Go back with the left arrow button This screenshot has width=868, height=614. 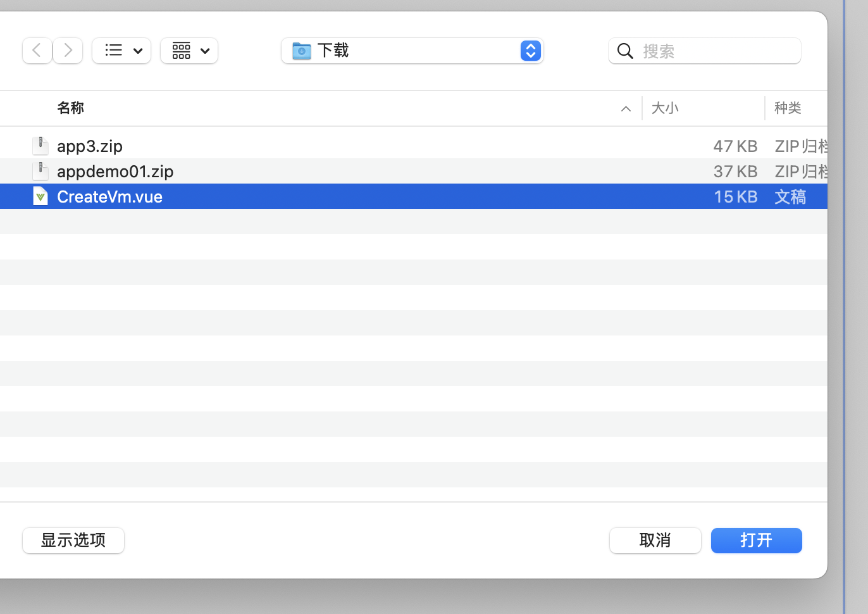click(37, 51)
